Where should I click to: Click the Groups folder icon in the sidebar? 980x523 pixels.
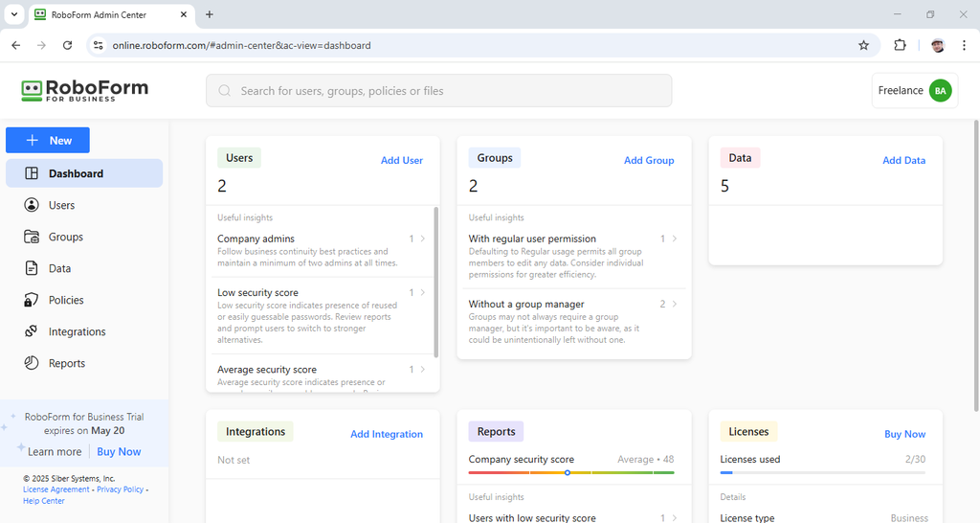pyautogui.click(x=32, y=237)
